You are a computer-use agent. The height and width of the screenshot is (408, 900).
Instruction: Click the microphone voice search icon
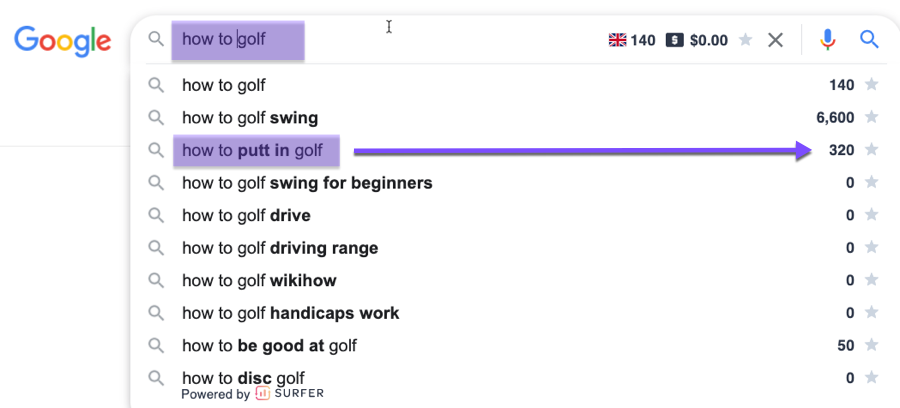click(x=827, y=40)
